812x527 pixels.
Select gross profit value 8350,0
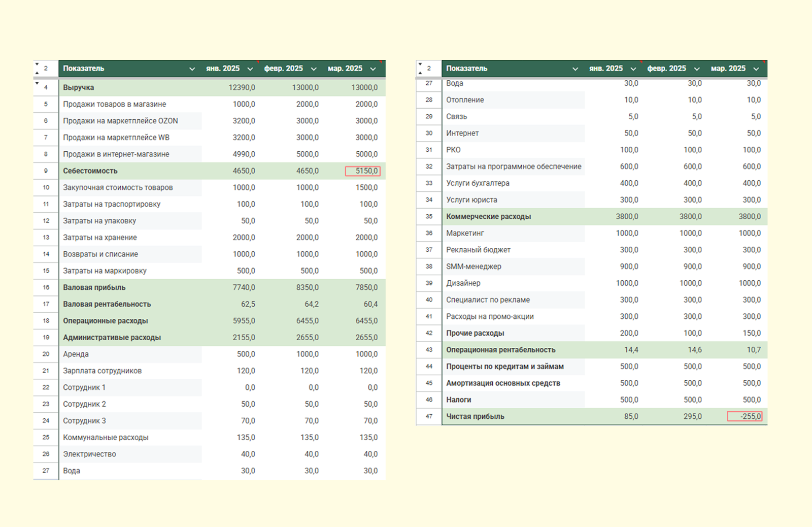pyautogui.click(x=308, y=287)
